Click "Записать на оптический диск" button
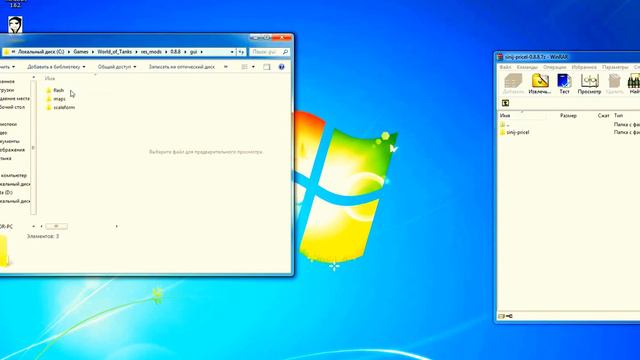Image resolution: width=640 pixels, height=360 pixels. (182, 67)
